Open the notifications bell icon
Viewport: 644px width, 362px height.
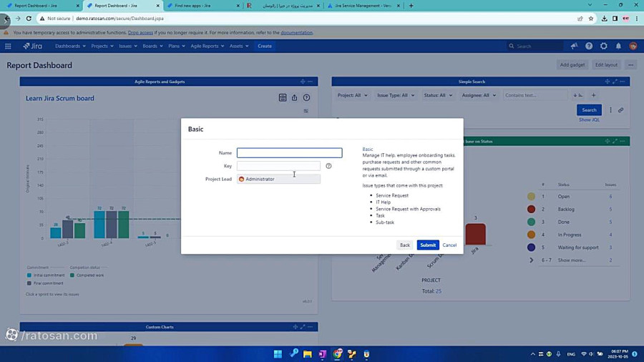click(x=618, y=46)
